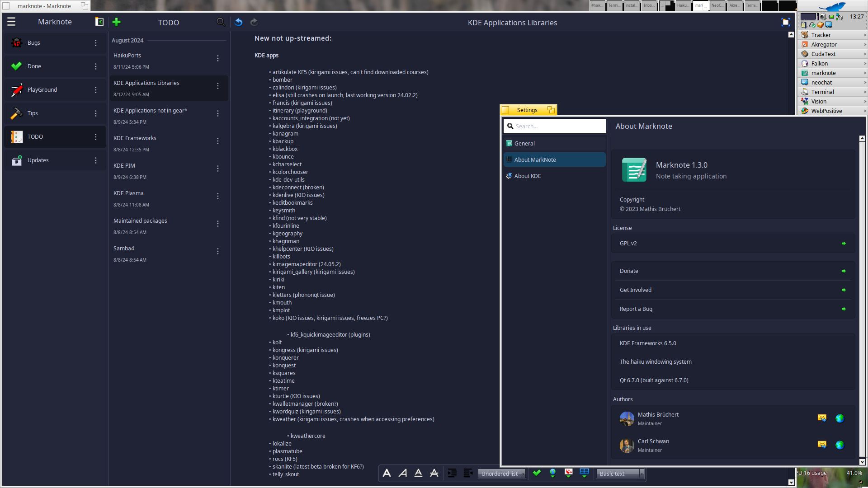868x488 pixels.
Task: Add a new note with plus icon
Action: (117, 22)
